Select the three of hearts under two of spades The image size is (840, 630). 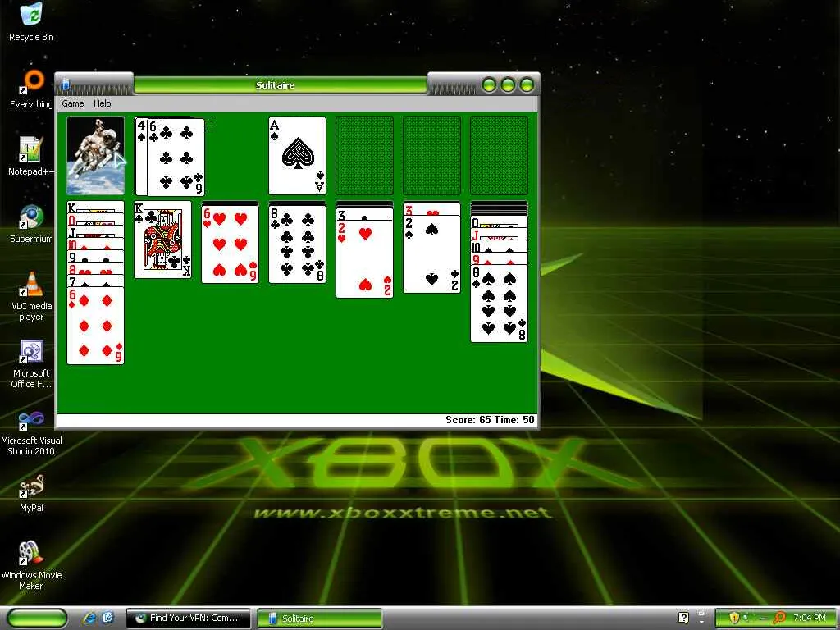(431, 209)
